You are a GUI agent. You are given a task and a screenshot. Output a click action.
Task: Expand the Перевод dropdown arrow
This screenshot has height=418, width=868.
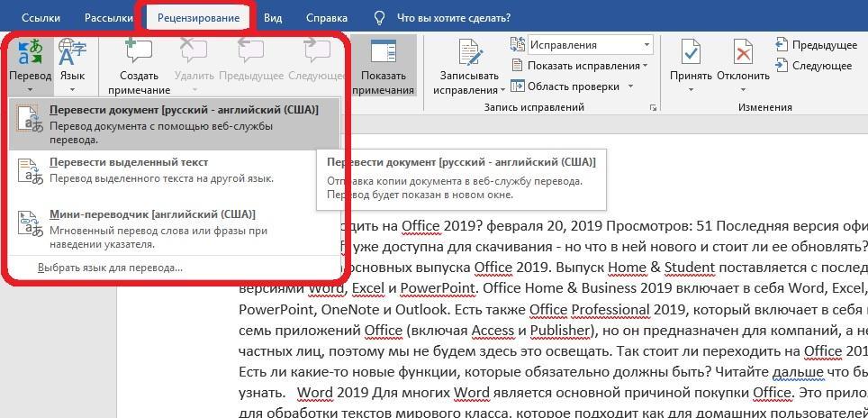click(x=30, y=89)
